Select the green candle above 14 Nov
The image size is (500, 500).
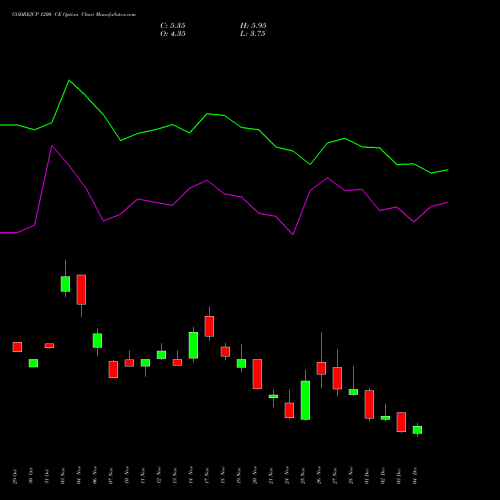193,345
